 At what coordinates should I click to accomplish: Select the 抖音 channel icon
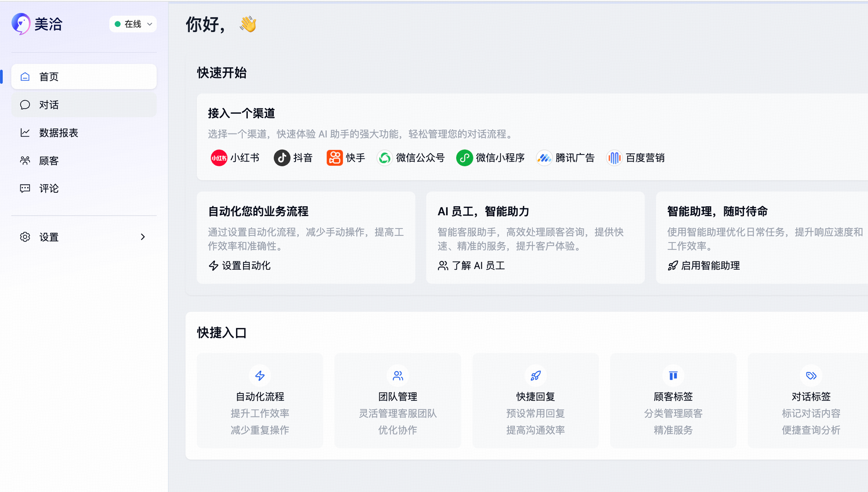pos(282,158)
